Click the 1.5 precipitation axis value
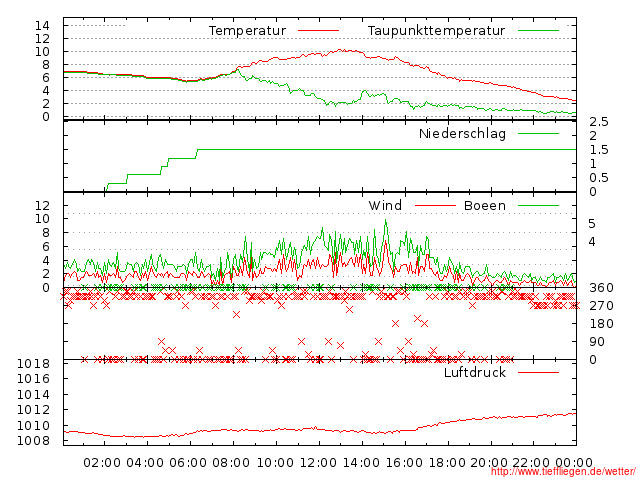The height and width of the screenshot is (480, 640). [599, 150]
